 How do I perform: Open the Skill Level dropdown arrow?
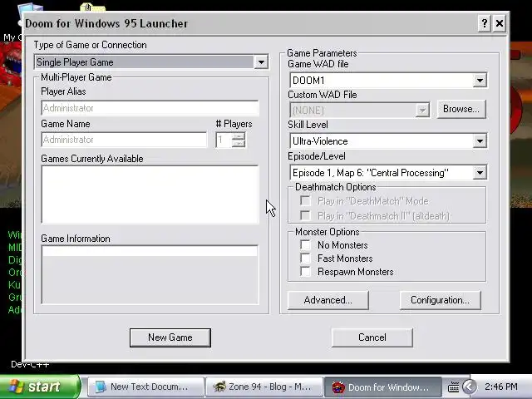[480, 141]
